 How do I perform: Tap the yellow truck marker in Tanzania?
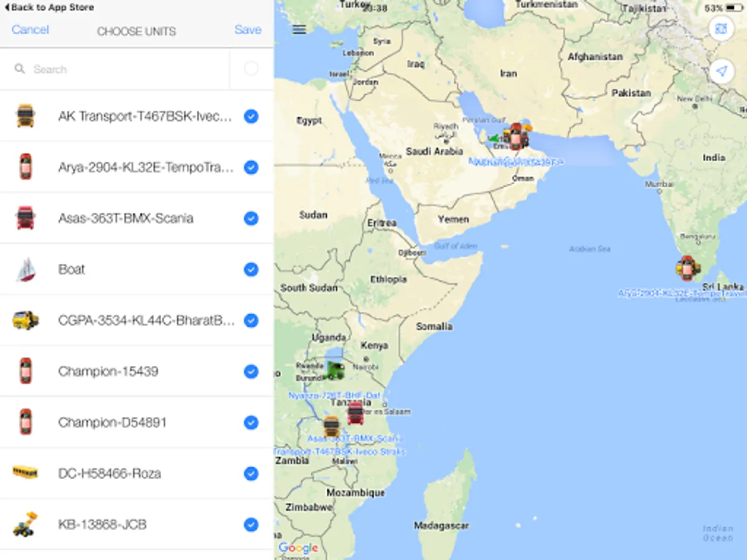332,427
